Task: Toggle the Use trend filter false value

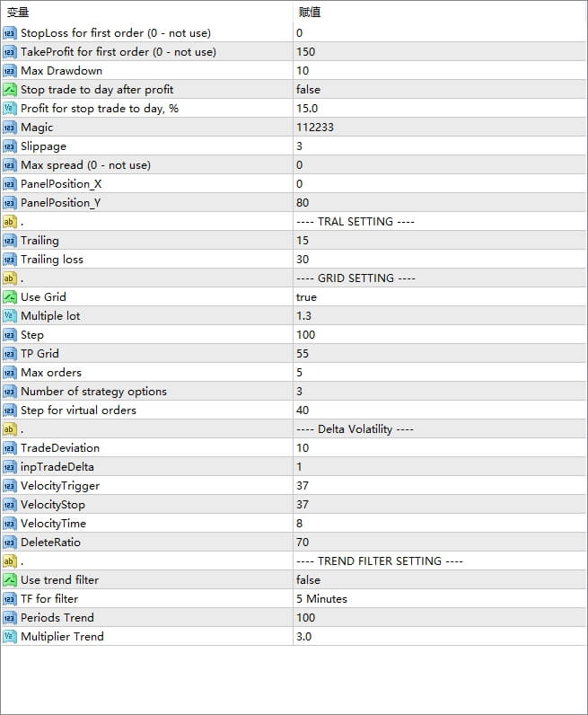Action: click(x=308, y=580)
